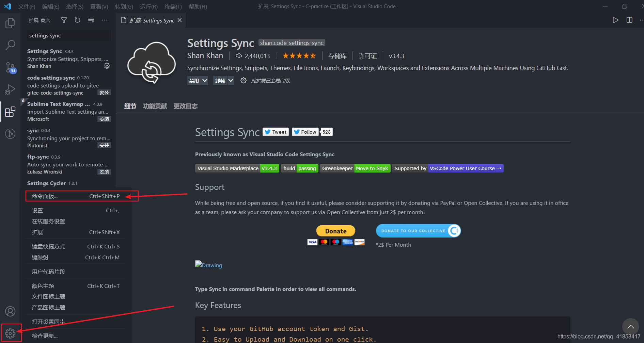Select 打开设置同步 menu entry
This screenshot has width=644, height=343.
[x=76, y=322]
